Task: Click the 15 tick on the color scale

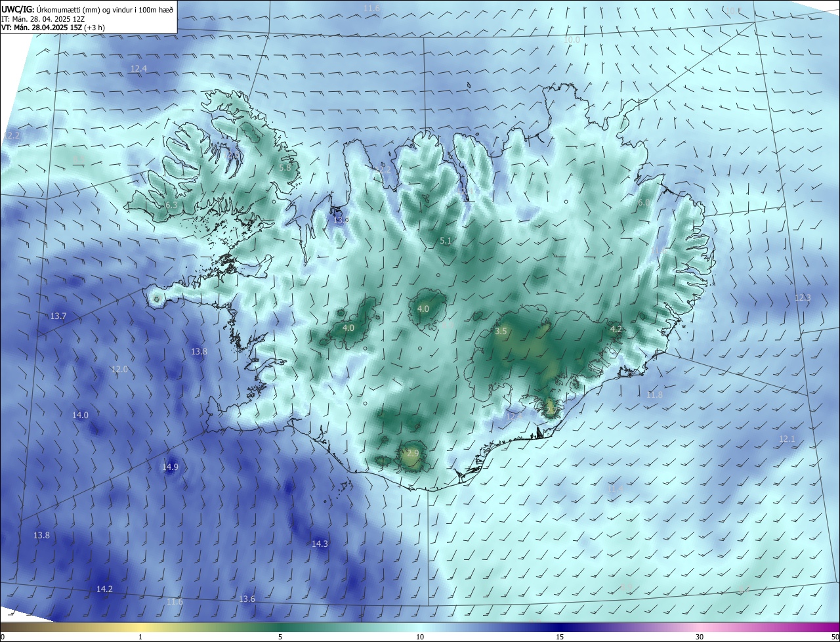Action: [560, 637]
